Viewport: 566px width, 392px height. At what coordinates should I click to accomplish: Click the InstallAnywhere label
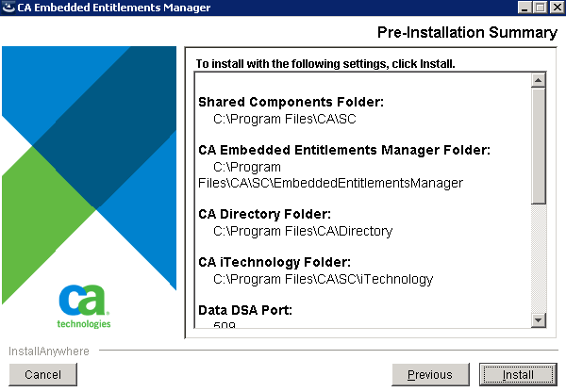(49, 351)
